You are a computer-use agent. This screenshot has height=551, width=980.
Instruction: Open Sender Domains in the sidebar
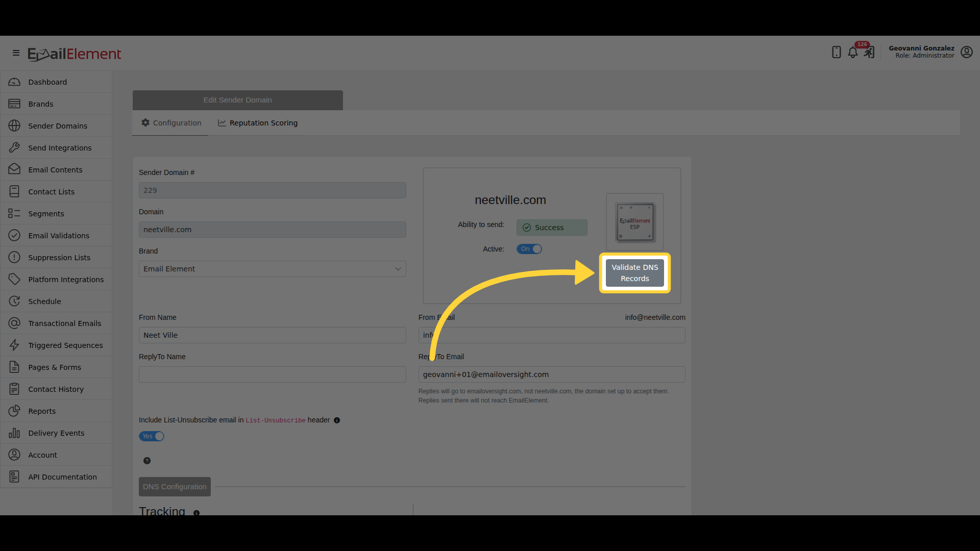click(x=56, y=126)
